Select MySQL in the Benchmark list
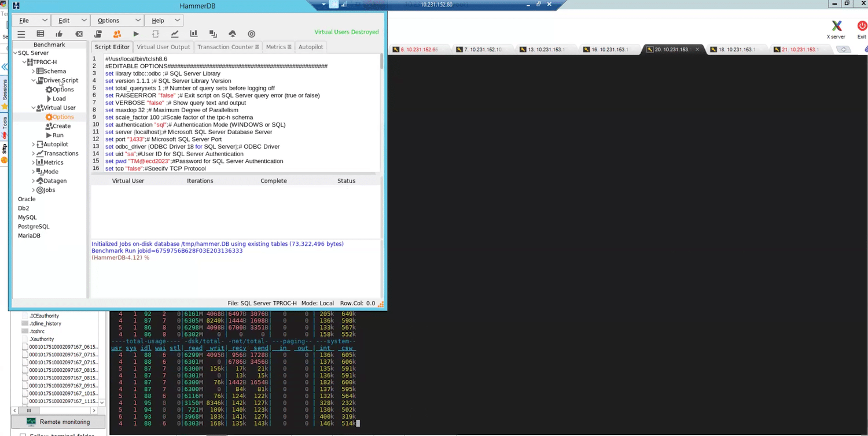The image size is (868, 436). [27, 217]
